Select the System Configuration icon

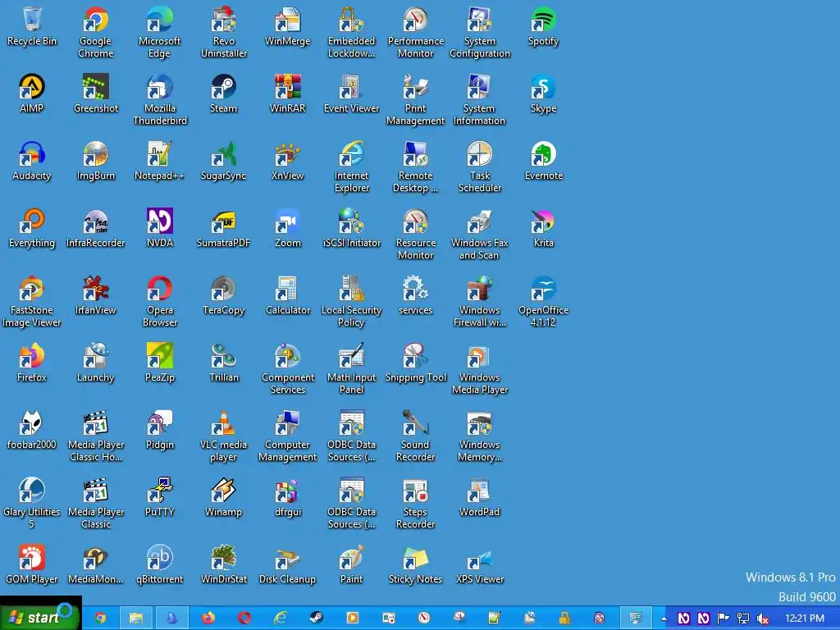[479, 32]
